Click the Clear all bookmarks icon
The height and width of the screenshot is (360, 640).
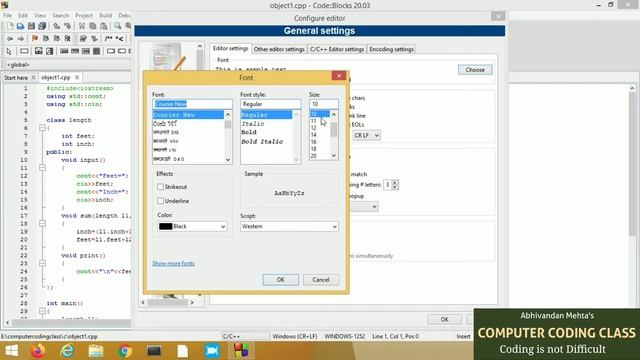68,39
